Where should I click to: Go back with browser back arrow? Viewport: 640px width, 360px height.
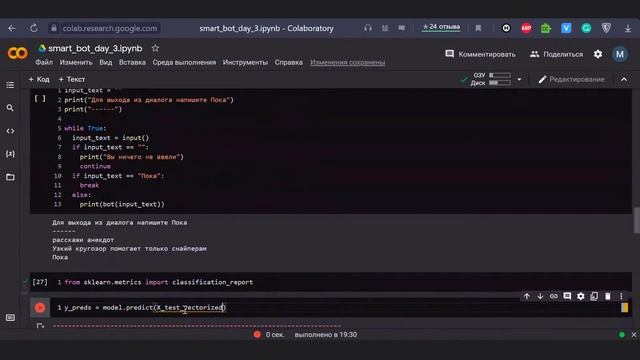(12, 28)
